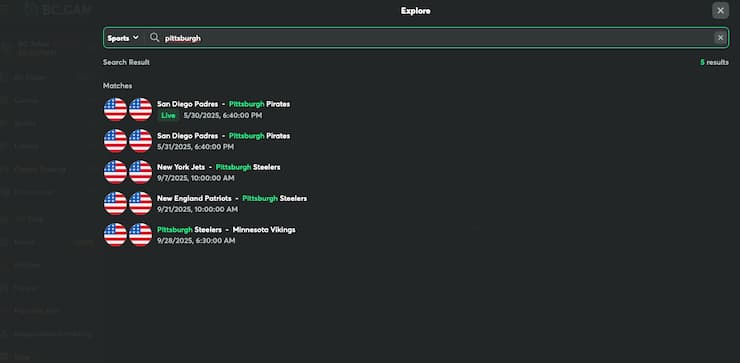Image resolution: width=740 pixels, height=363 pixels.
Task: Click the 9/21/2025, 10:00:00 AM date text
Action: coord(197,209)
